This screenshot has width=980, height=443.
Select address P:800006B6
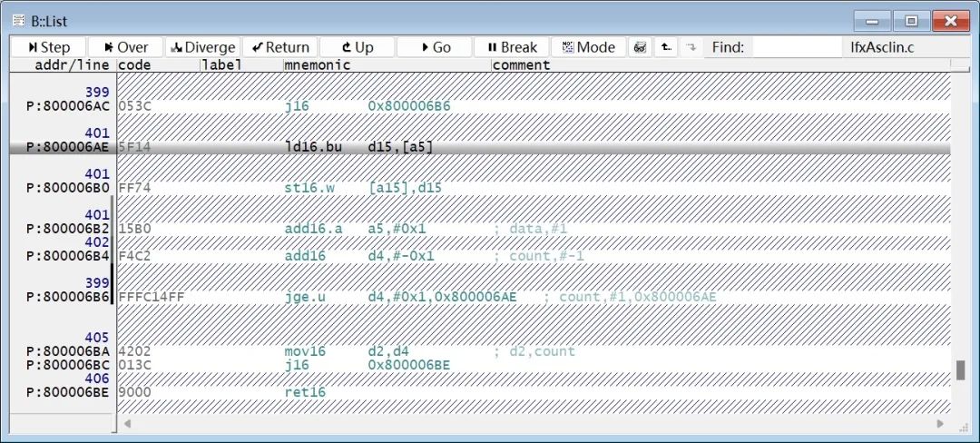click(67, 297)
